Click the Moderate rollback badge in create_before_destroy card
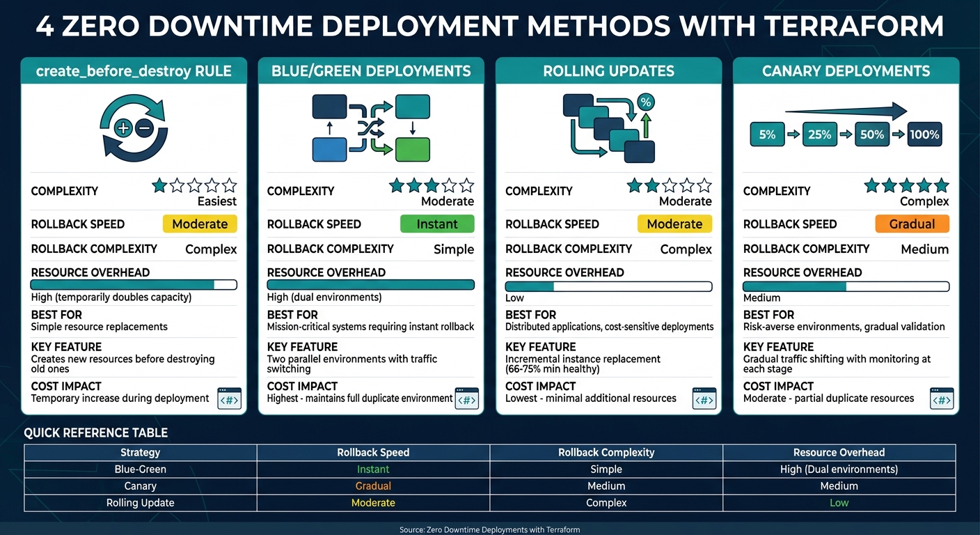980x535 pixels. point(200,224)
